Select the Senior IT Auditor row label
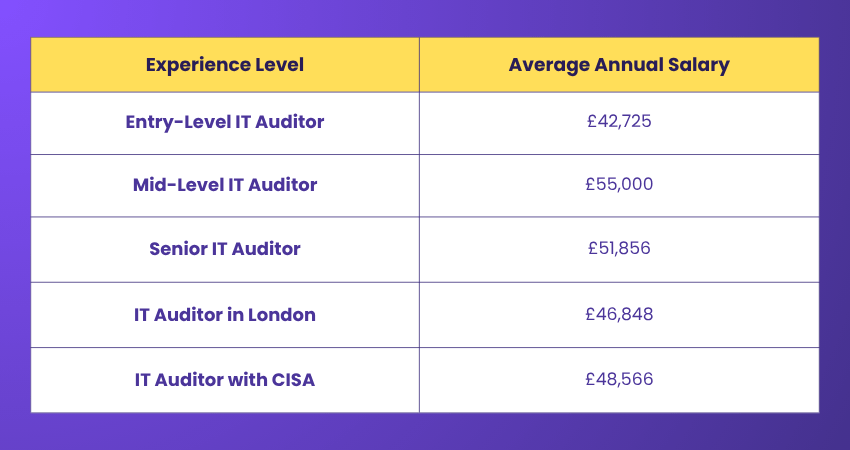850x450 pixels. pyautogui.click(x=225, y=248)
